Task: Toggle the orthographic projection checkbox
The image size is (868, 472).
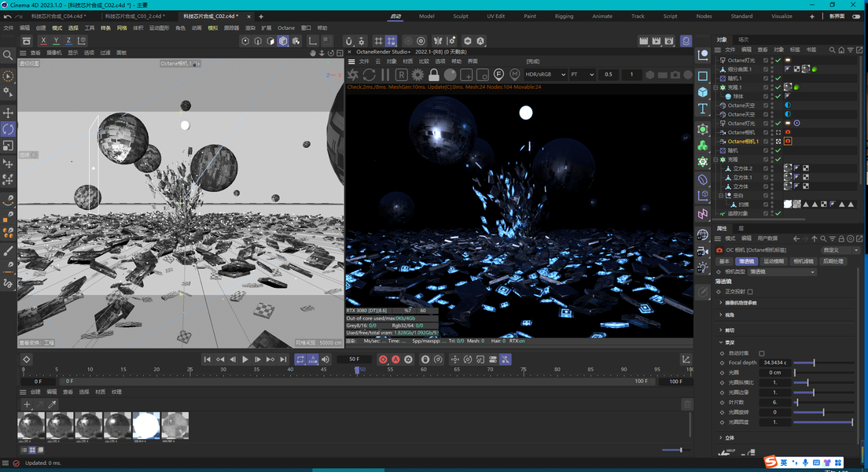Action: tap(750, 291)
